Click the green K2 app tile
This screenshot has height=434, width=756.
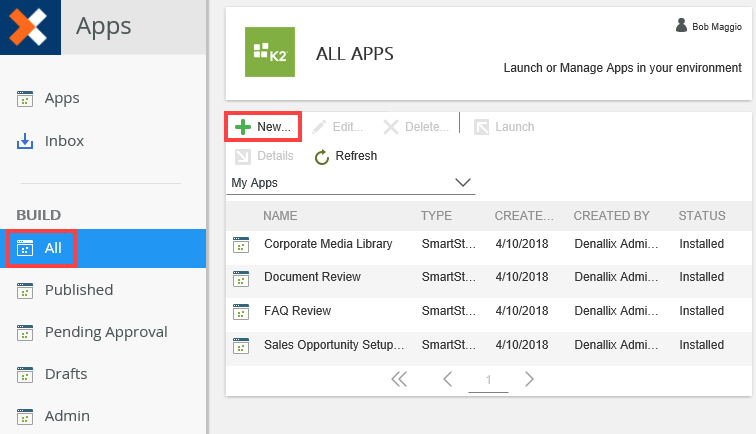pos(270,52)
